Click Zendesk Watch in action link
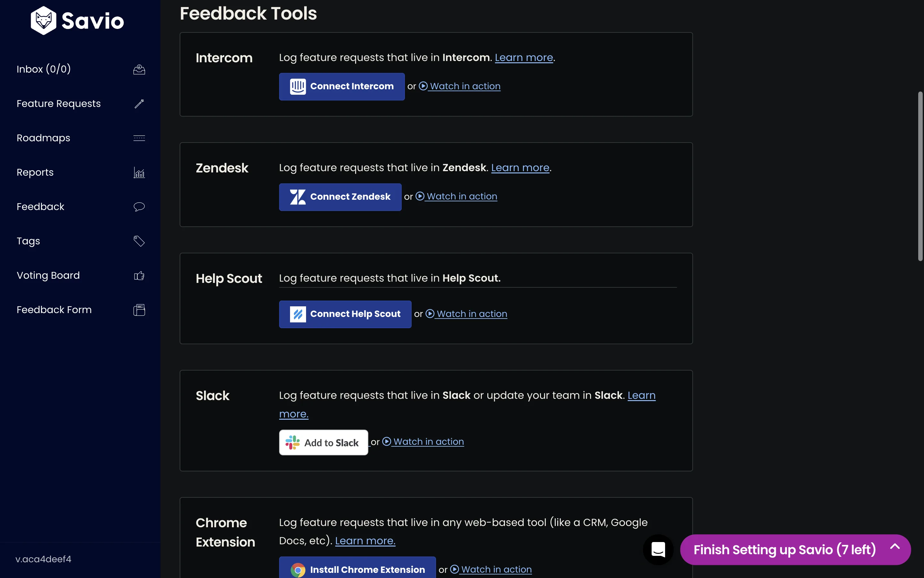The image size is (924, 578). click(462, 196)
